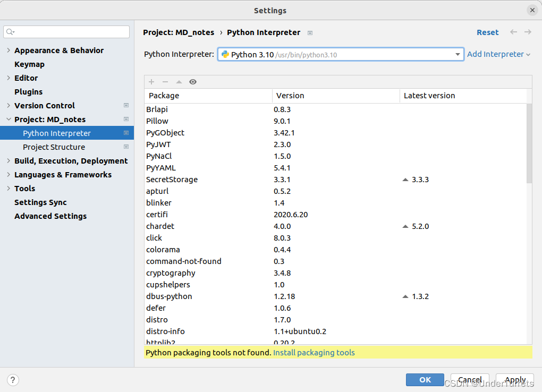This screenshot has width=542, height=392.
Task: Select the defer package row
Action: (x=336, y=309)
